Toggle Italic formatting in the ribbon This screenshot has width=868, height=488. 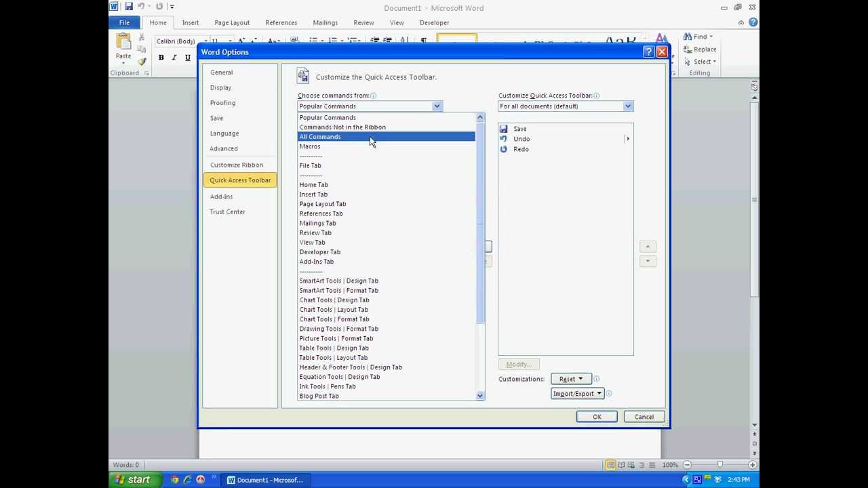pyautogui.click(x=174, y=58)
